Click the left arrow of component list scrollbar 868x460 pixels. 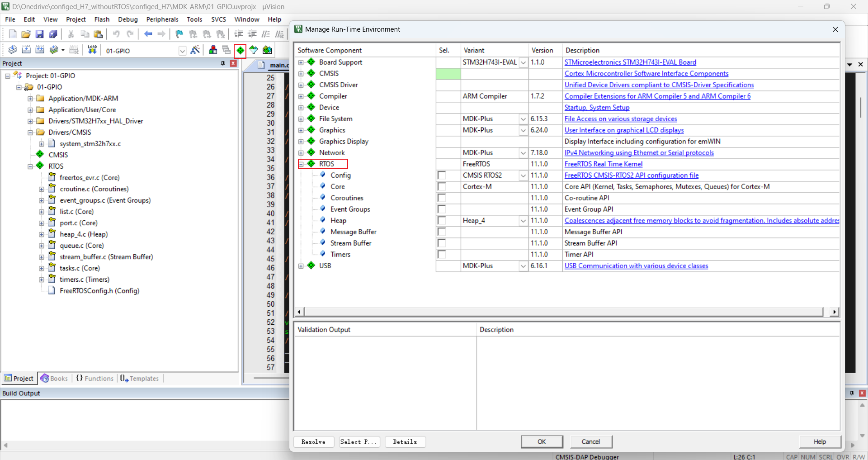tap(299, 312)
